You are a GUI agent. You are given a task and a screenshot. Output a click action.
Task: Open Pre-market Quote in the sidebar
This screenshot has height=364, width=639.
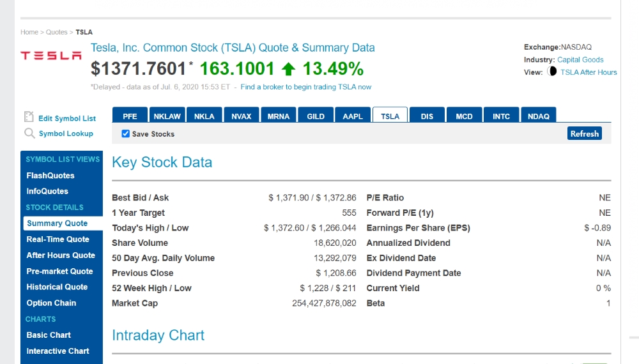(59, 271)
